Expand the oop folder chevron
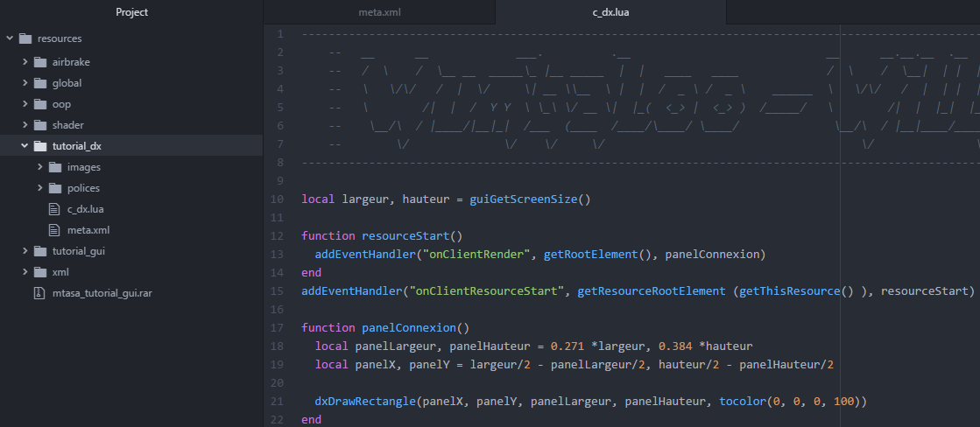 pyautogui.click(x=25, y=103)
